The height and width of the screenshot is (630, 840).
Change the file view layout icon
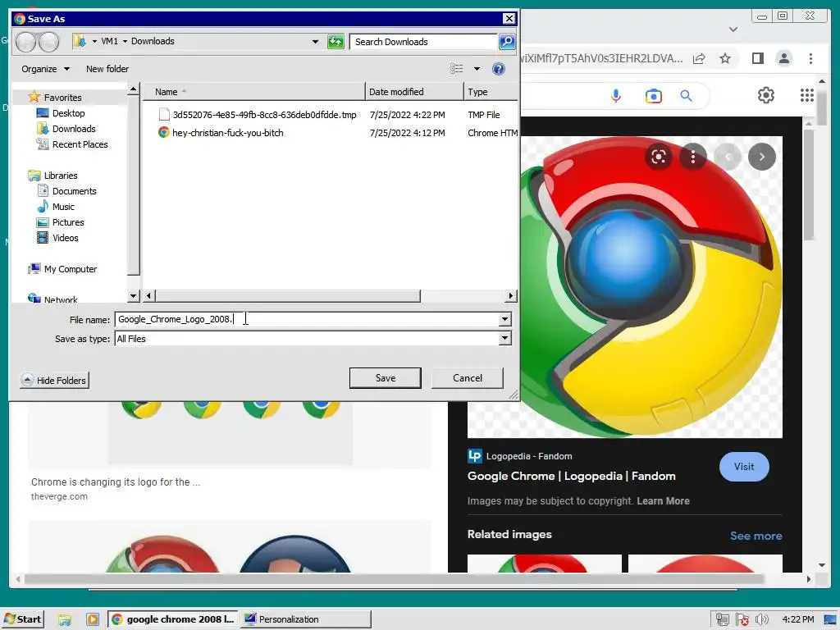(x=457, y=69)
